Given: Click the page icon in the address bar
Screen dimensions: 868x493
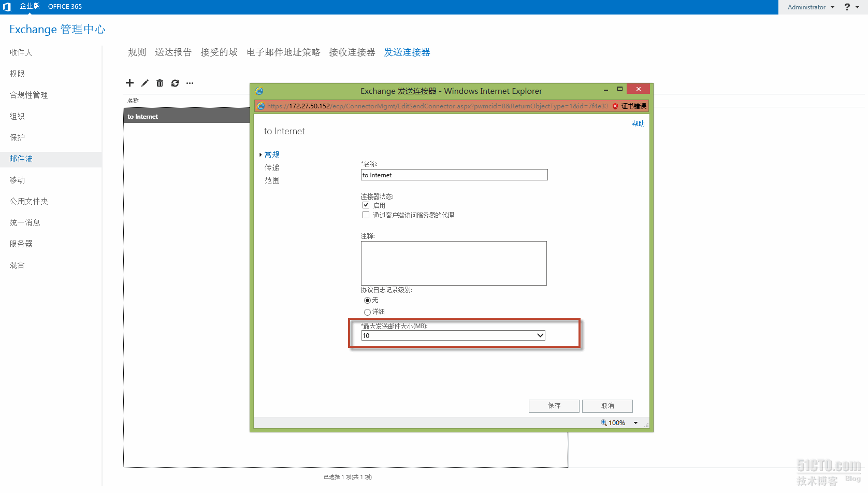Looking at the screenshot, I should click(261, 106).
